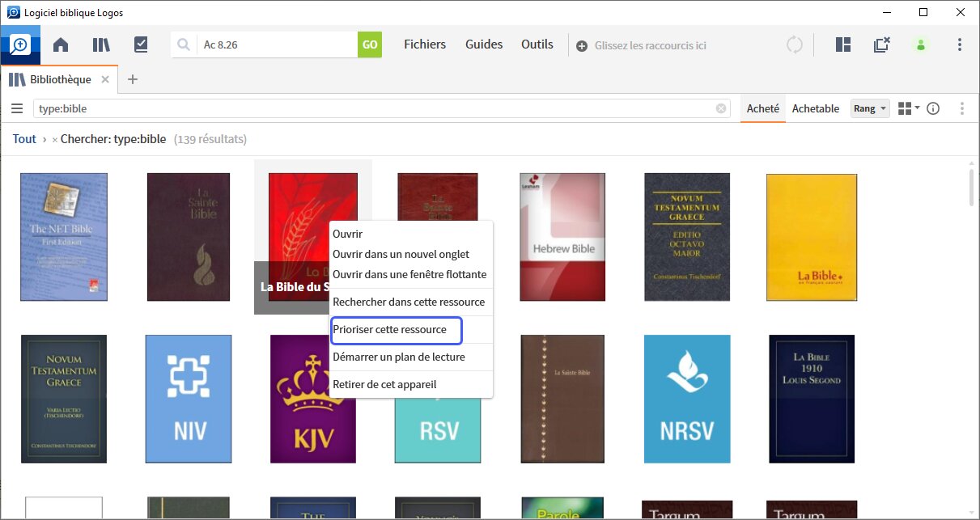Choose Ouvrir dans une fenêtre flottante
The width and height of the screenshot is (980, 520).
411,274
